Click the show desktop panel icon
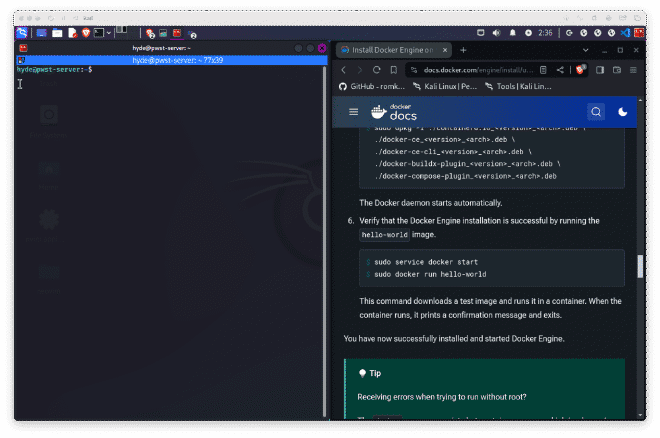This screenshot has height=438, width=660. click(41, 33)
